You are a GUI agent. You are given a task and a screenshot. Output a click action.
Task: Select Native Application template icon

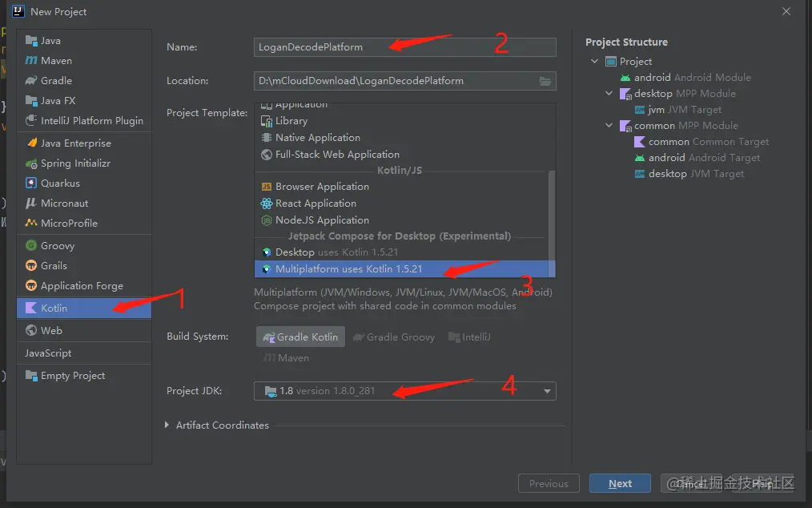tap(267, 137)
